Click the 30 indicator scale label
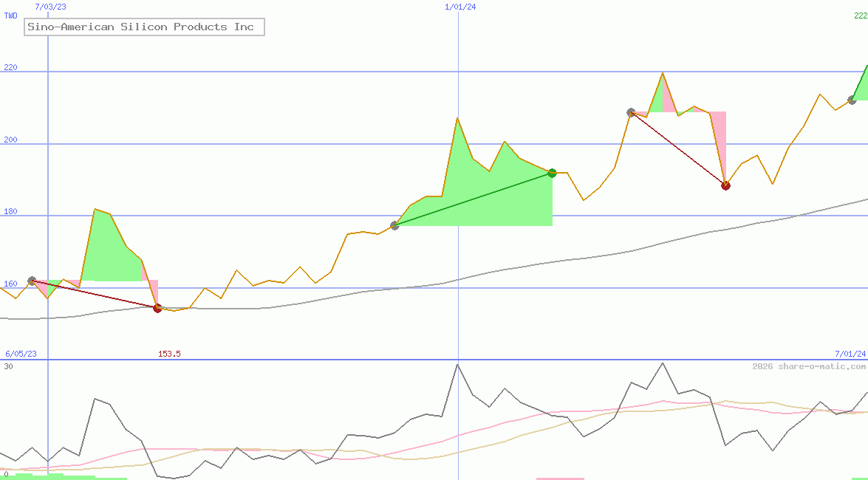 point(8,366)
